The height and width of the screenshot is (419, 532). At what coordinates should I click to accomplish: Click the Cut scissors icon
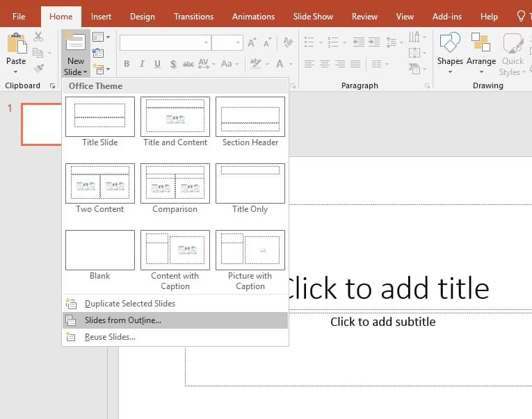coord(38,37)
